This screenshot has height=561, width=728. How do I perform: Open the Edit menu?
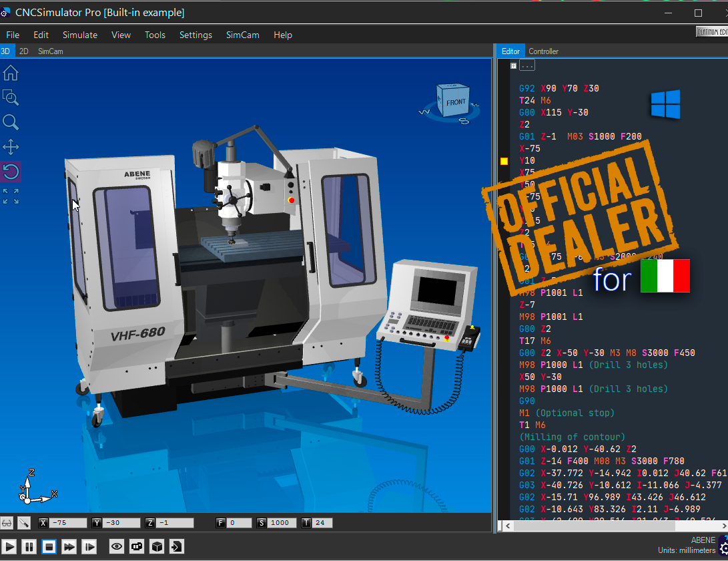(x=41, y=35)
